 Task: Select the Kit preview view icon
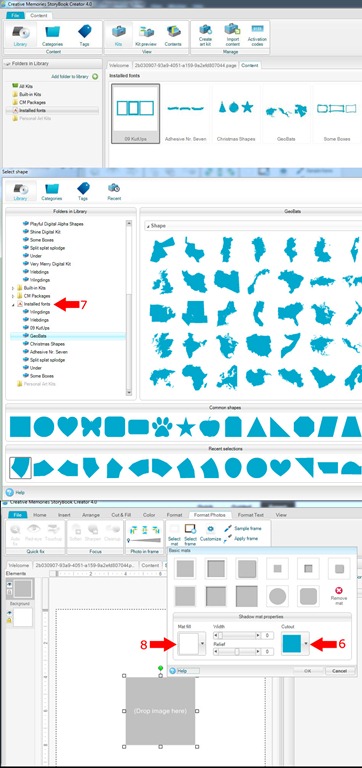[x=145, y=34]
